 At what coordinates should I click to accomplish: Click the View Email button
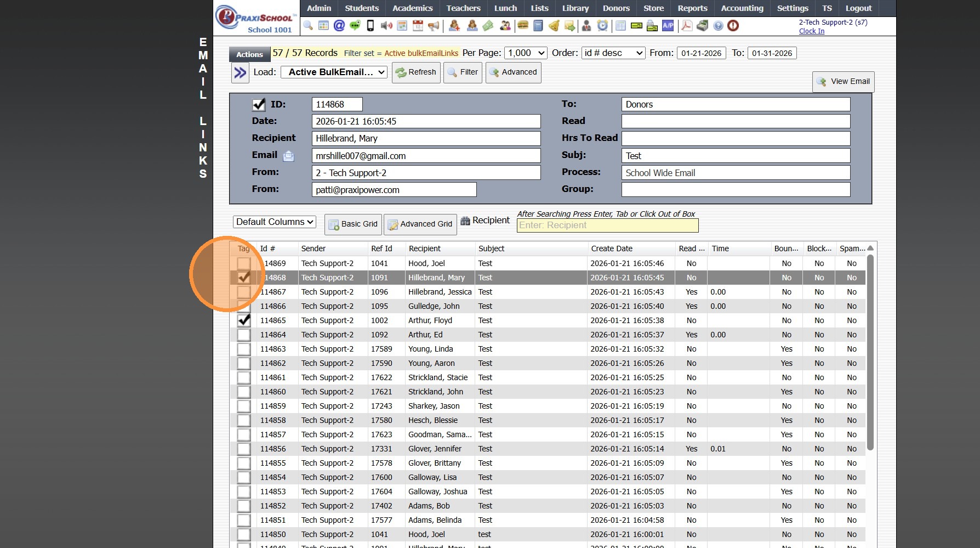(843, 82)
